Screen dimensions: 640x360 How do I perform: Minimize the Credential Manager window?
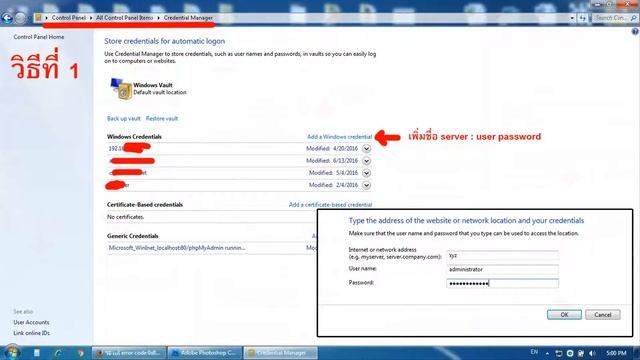[598, 4]
